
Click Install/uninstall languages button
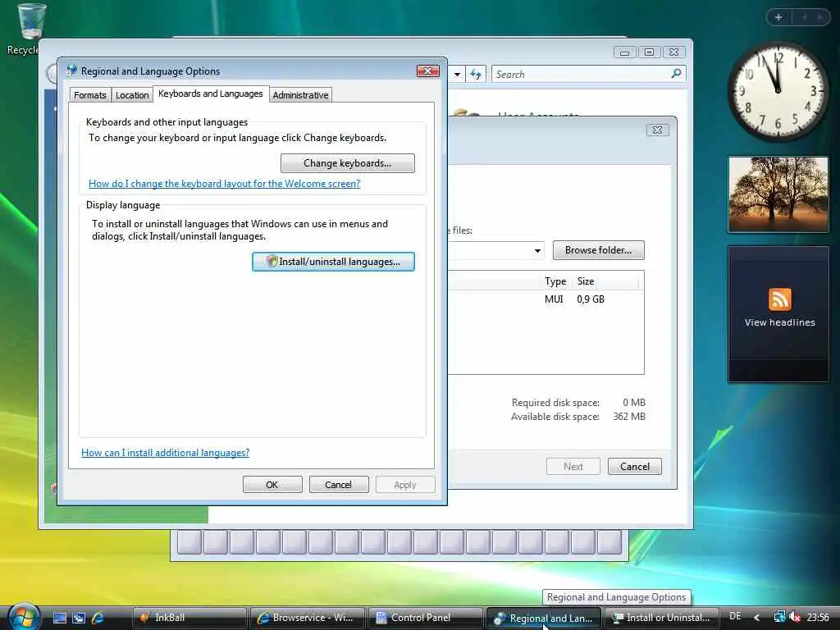333,262
